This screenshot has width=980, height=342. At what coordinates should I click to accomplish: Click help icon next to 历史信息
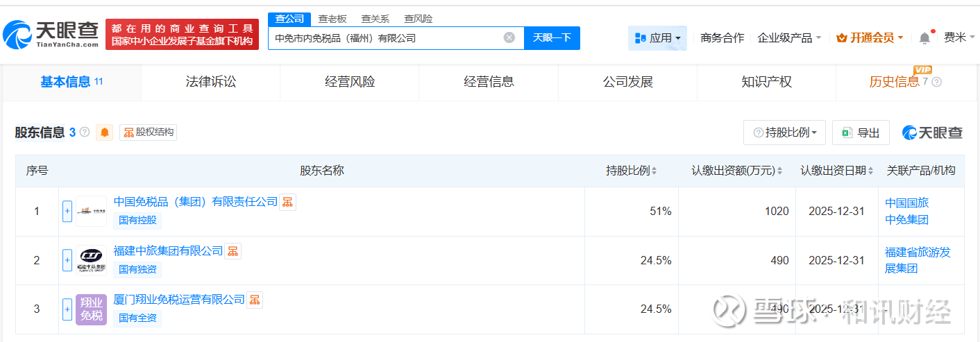click(x=936, y=82)
